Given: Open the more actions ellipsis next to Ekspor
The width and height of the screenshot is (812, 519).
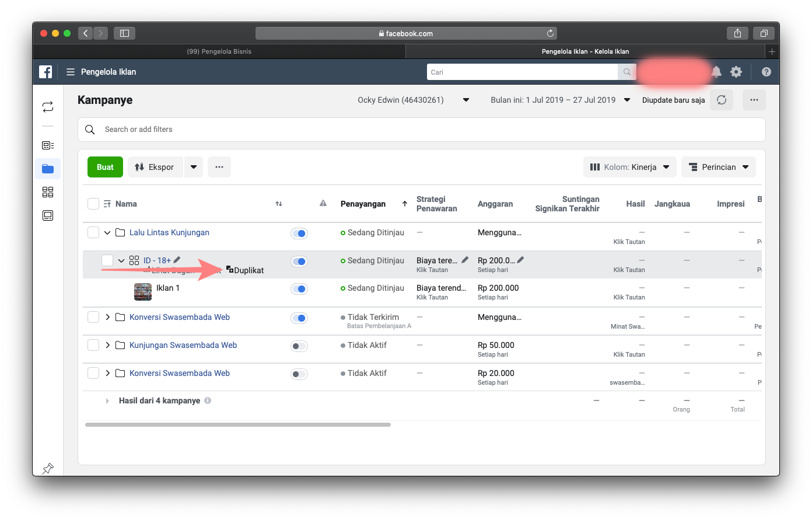Looking at the screenshot, I should click(x=219, y=167).
